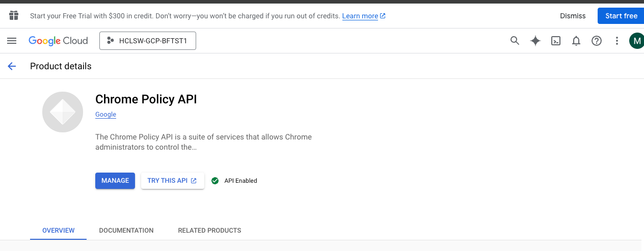Open the three-dot settings menu
The height and width of the screenshot is (251, 644).
[617, 41]
